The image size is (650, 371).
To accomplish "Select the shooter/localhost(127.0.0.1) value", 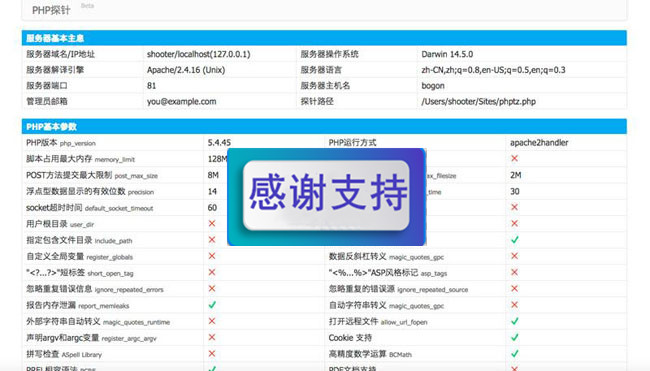I will point(199,54).
